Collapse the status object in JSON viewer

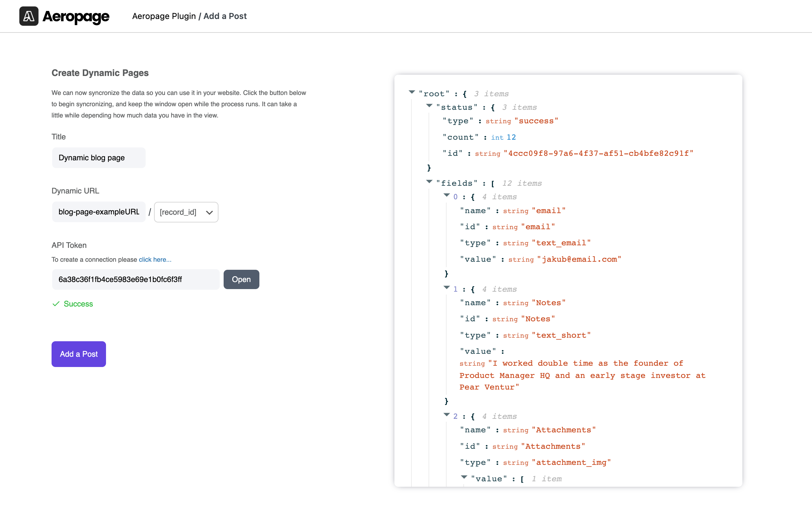click(430, 106)
